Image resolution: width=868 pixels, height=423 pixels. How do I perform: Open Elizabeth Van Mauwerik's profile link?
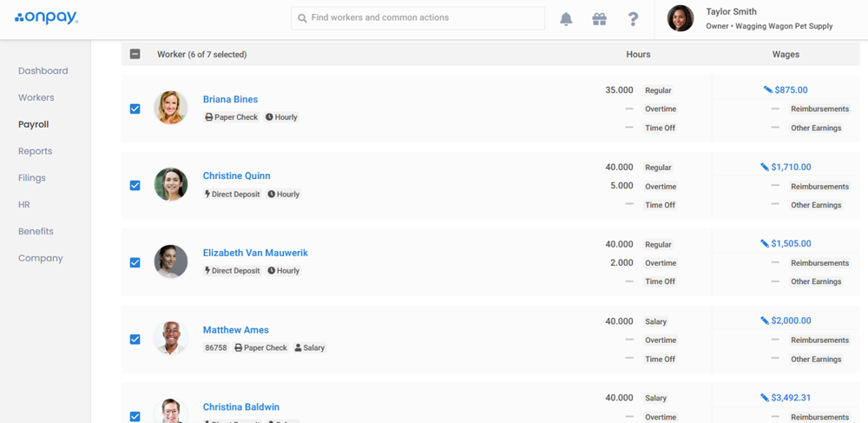255,253
